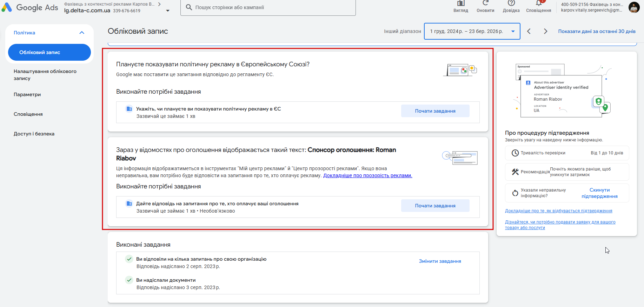The image size is (644, 307).
Task: Click the account email text in header
Action: pyautogui.click(x=591, y=10)
